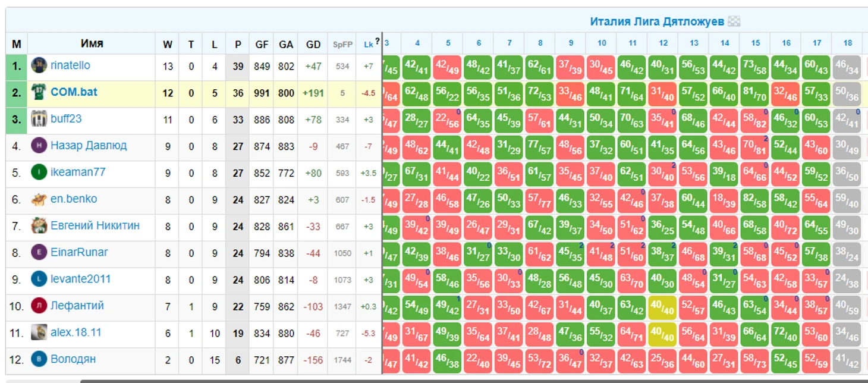Click the checkered flag icon beside league title
Screen dimensions: 868x383
[x=735, y=21]
